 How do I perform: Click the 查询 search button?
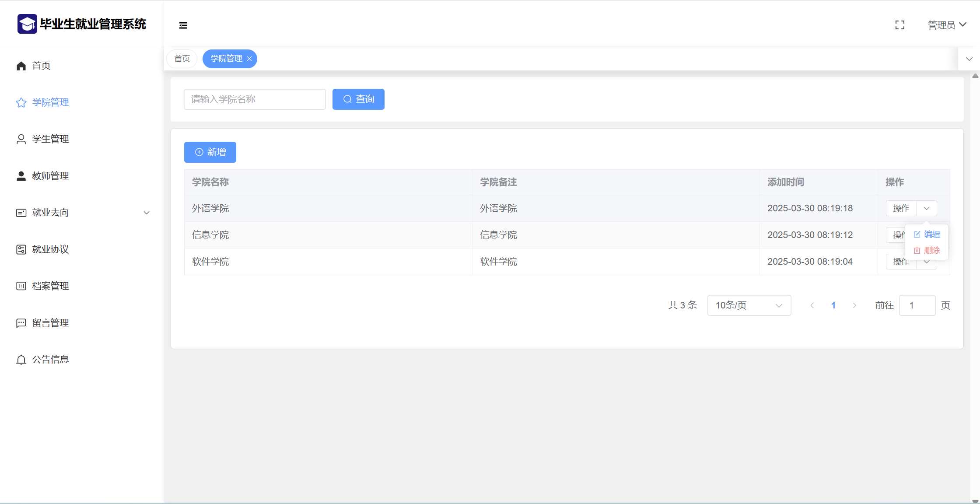coord(358,99)
